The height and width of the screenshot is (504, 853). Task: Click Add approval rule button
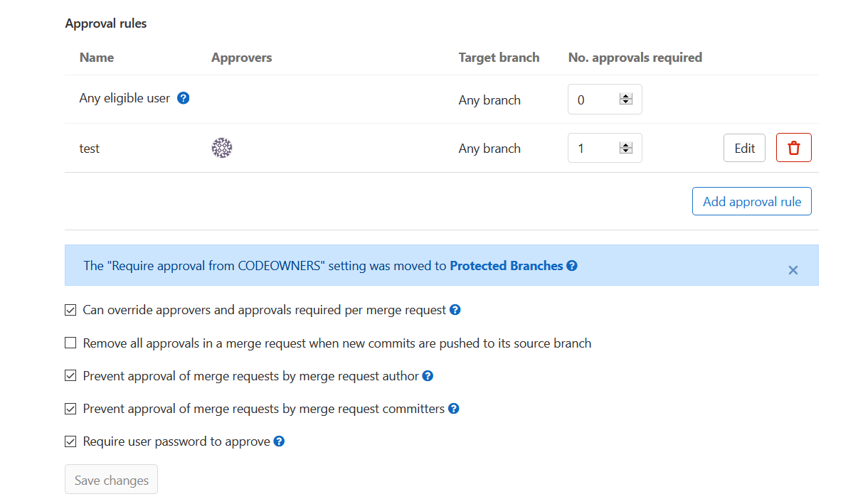coord(751,201)
